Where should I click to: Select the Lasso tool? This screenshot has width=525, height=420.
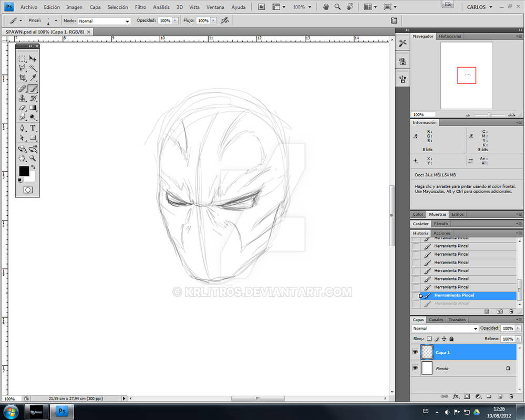pos(23,68)
